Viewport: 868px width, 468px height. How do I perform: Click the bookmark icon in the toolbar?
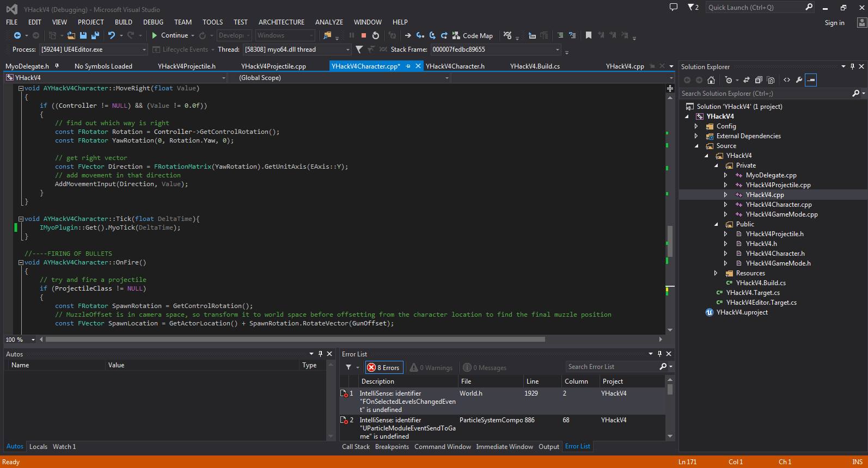588,35
